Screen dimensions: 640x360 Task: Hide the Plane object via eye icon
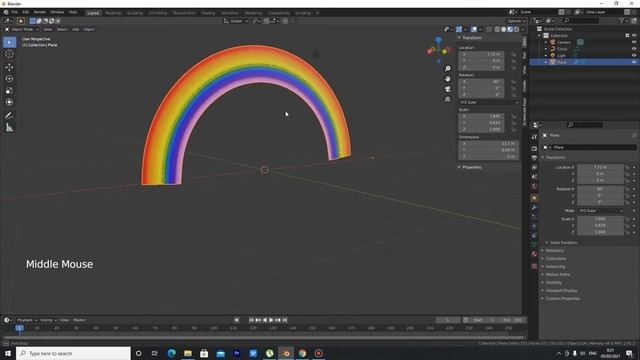[x=634, y=62]
